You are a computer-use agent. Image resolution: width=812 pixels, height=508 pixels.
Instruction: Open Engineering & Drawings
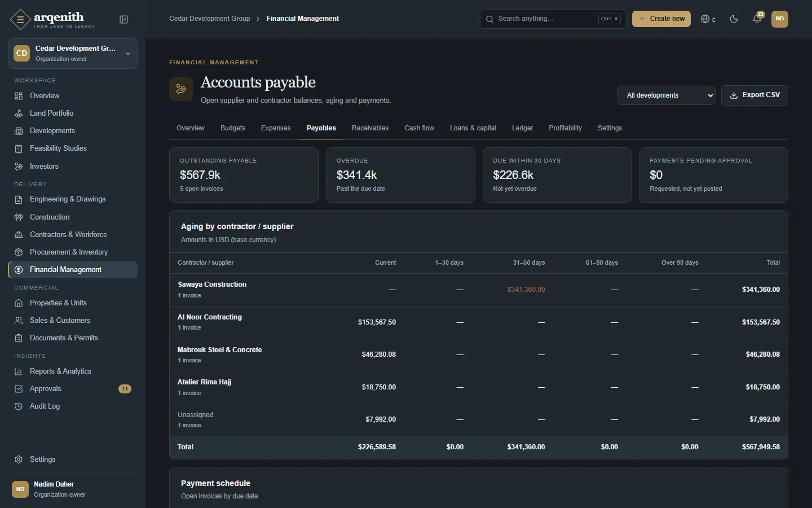tap(73, 199)
